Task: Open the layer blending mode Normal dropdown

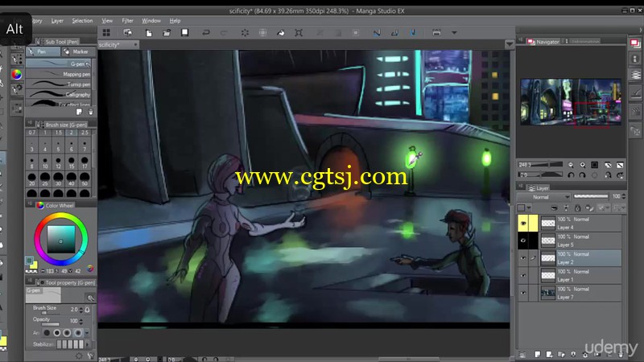Action: 545,197
